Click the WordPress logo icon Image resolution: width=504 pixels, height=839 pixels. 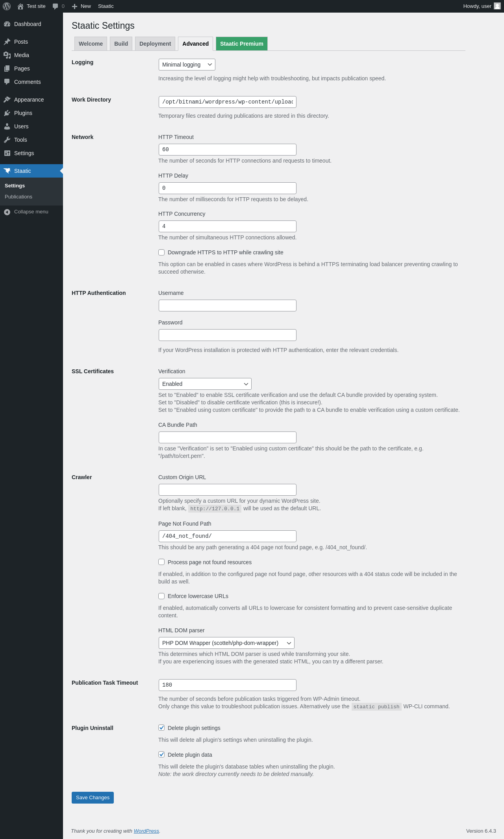click(x=7, y=6)
